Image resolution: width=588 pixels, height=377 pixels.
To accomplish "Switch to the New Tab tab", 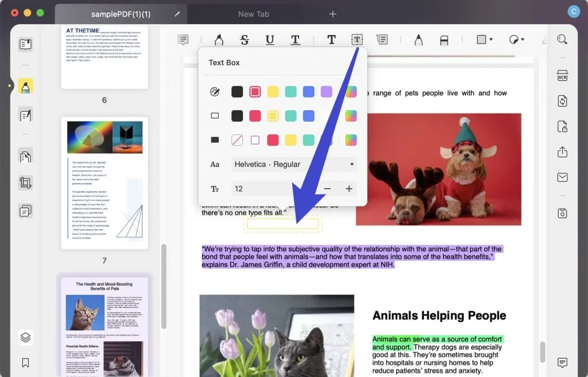I will click(x=253, y=14).
